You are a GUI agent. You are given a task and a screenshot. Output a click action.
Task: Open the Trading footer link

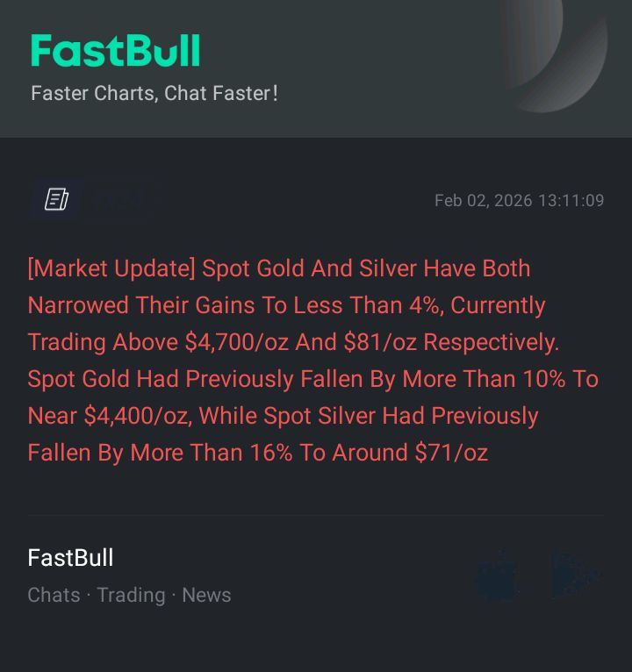[131, 595]
